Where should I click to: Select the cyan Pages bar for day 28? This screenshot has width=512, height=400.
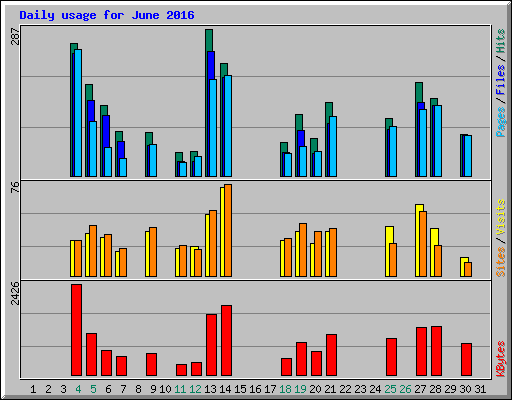click(x=438, y=141)
